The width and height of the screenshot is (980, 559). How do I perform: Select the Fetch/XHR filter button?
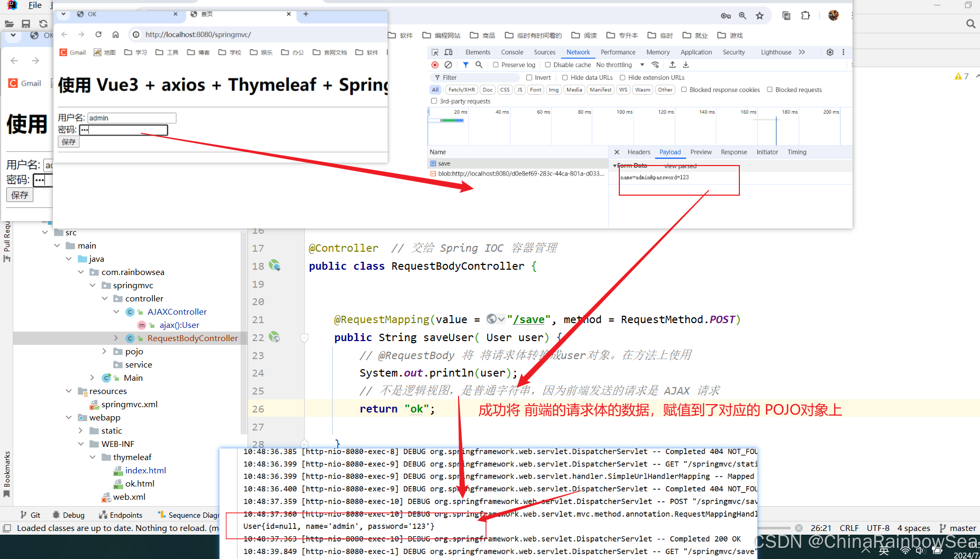(x=462, y=89)
